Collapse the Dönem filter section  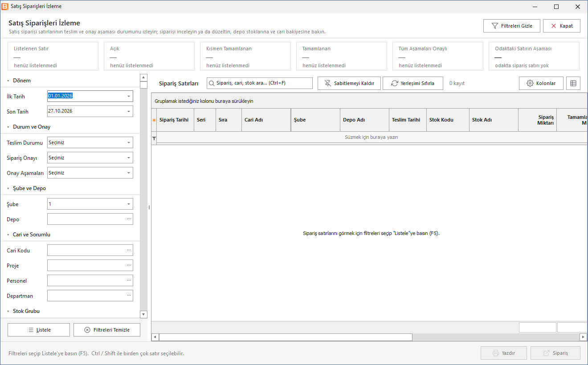8,81
